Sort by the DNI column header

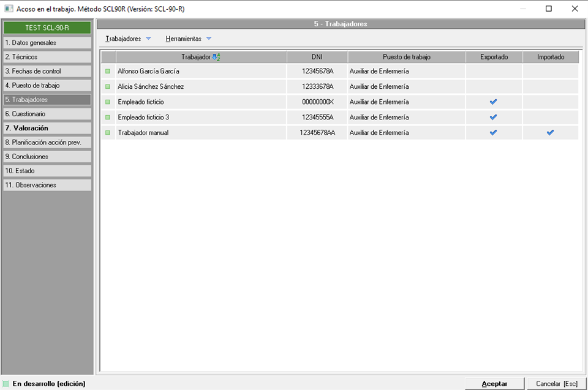point(317,57)
